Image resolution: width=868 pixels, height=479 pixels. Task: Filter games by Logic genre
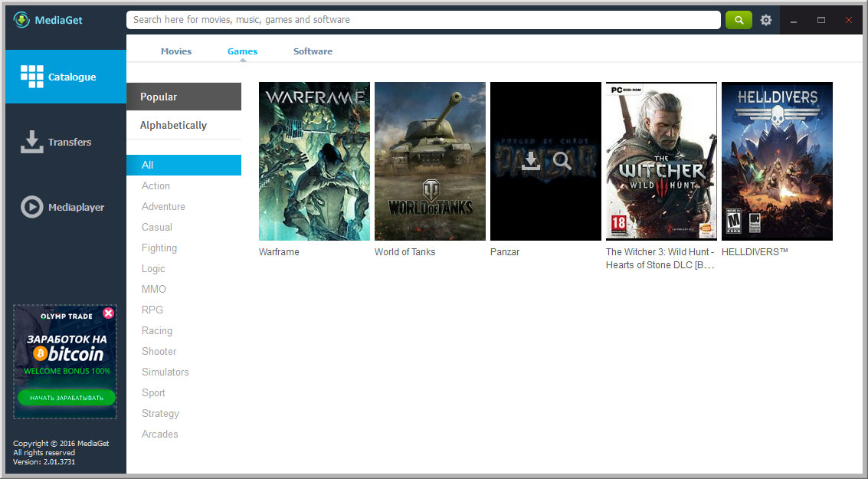point(153,268)
